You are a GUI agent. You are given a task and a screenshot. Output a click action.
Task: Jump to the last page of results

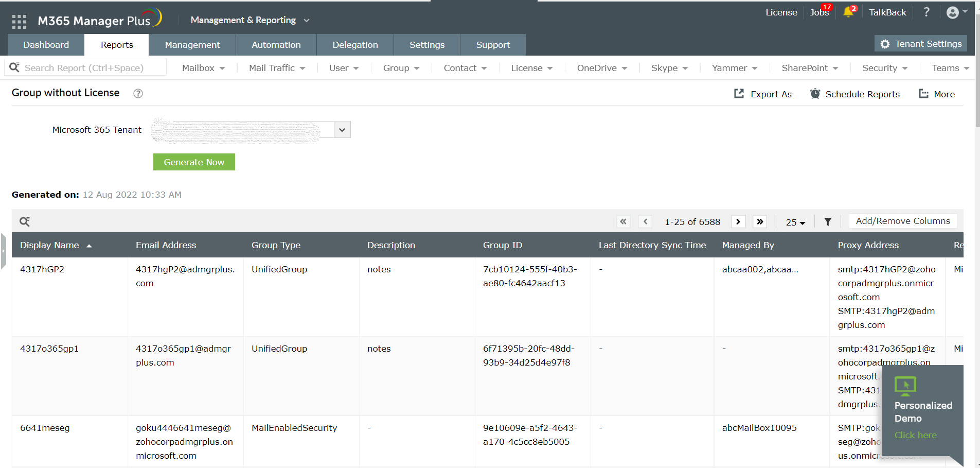(760, 221)
